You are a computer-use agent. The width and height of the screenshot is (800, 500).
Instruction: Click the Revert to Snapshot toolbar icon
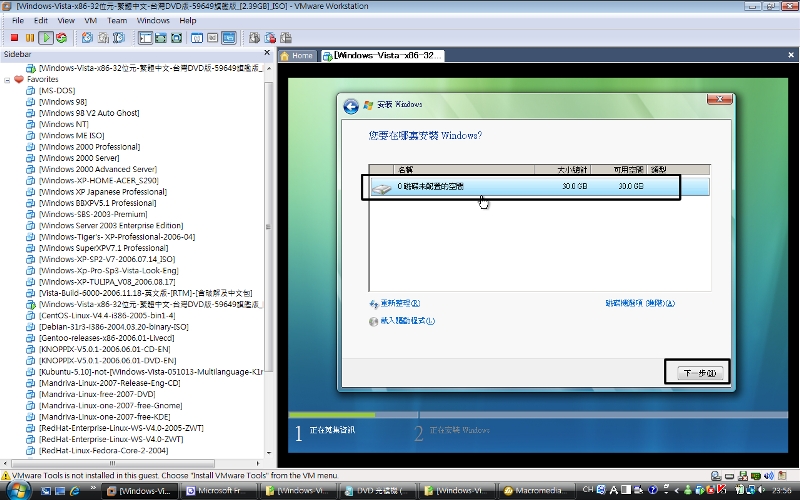pyautogui.click(x=103, y=38)
